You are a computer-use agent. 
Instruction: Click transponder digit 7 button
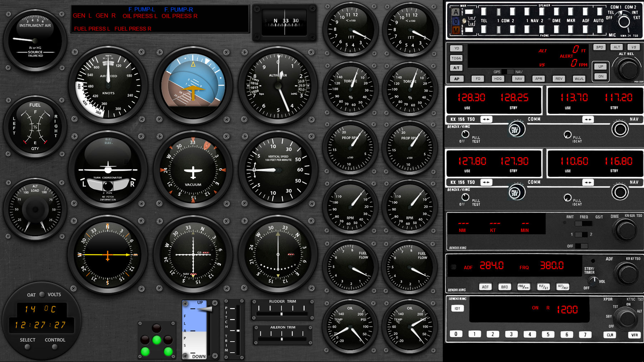coord(585,334)
